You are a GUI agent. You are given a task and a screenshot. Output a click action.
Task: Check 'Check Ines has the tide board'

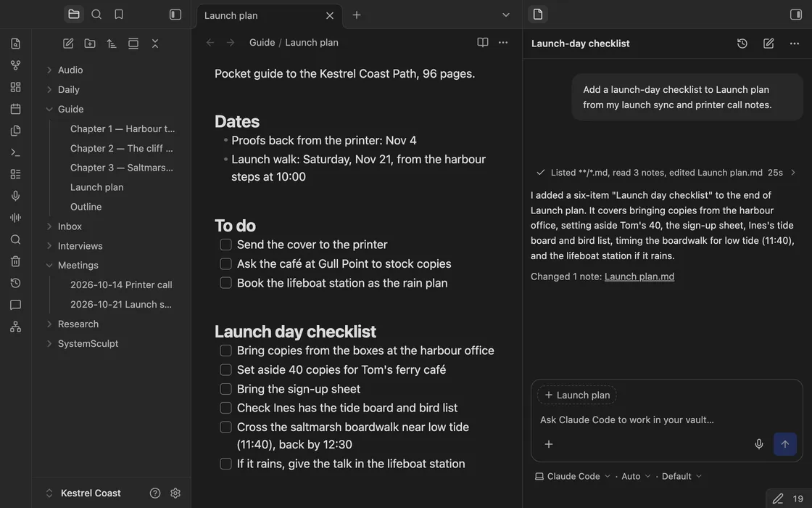coord(225,408)
